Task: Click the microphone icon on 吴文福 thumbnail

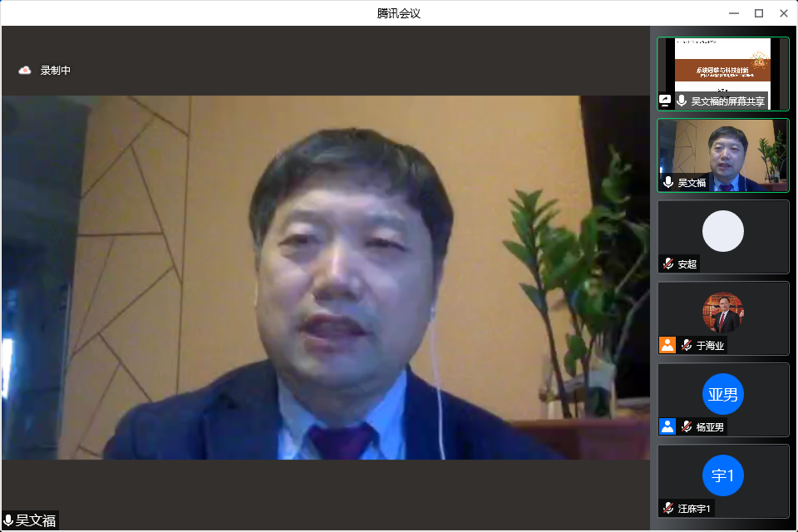Action: click(x=667, y=182)
